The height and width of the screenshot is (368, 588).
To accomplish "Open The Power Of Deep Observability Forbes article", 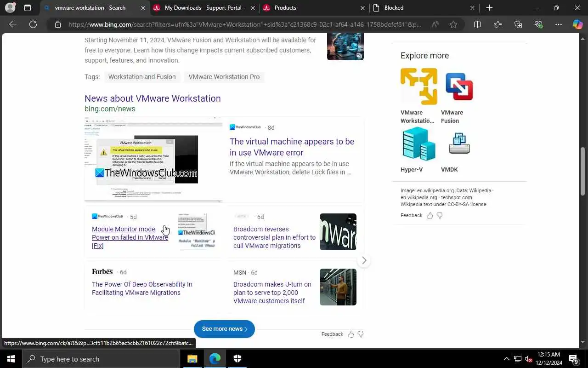I will tap(142, 288).
